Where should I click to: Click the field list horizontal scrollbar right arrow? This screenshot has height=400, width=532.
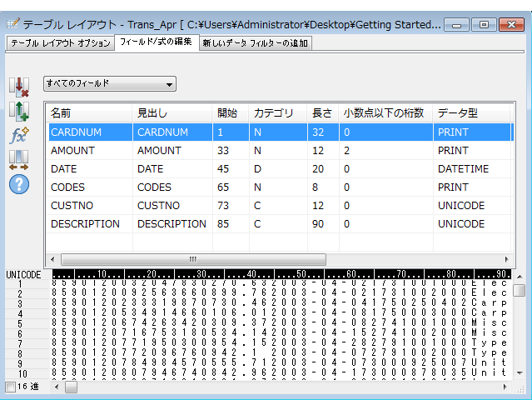click(x=507, y=259)
